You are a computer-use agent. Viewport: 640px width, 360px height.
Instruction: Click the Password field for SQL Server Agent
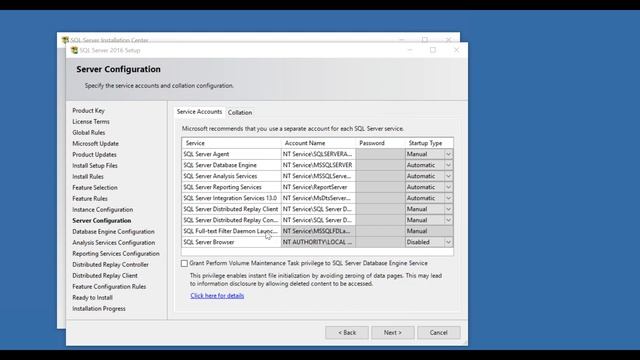click(x=380, y=154)
